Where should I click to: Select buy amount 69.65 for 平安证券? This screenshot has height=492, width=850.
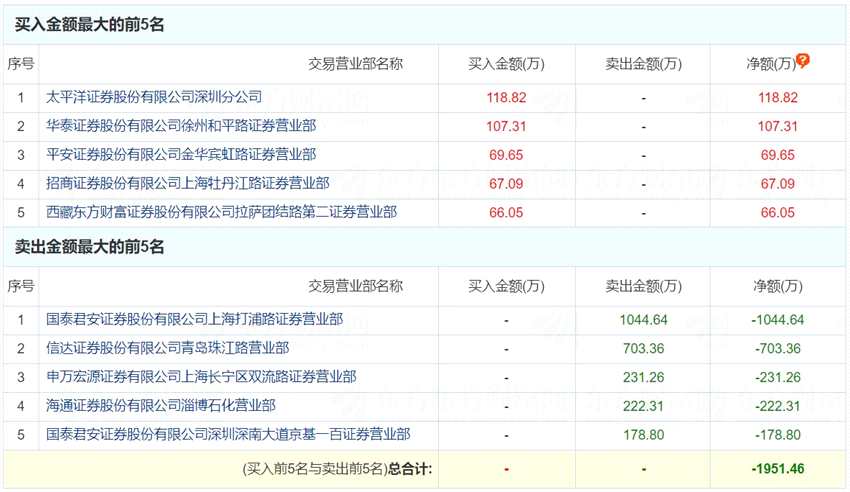pos(506,155)
